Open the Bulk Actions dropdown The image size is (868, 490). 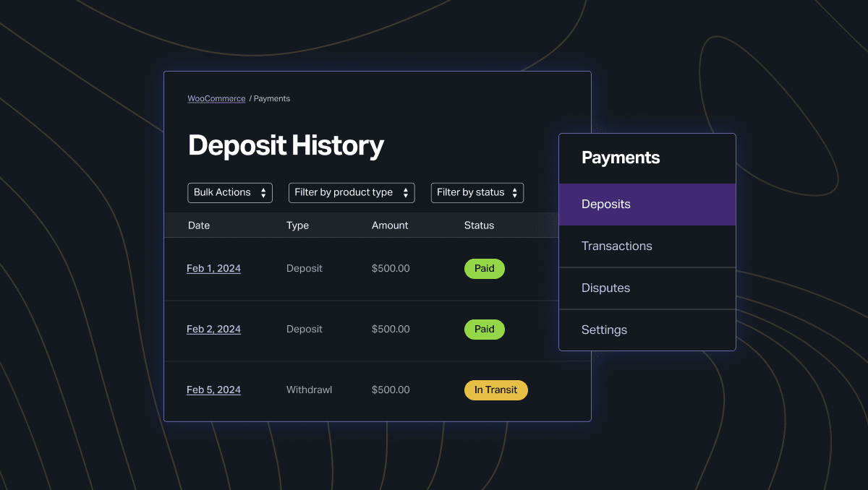[x=229, y=193]
